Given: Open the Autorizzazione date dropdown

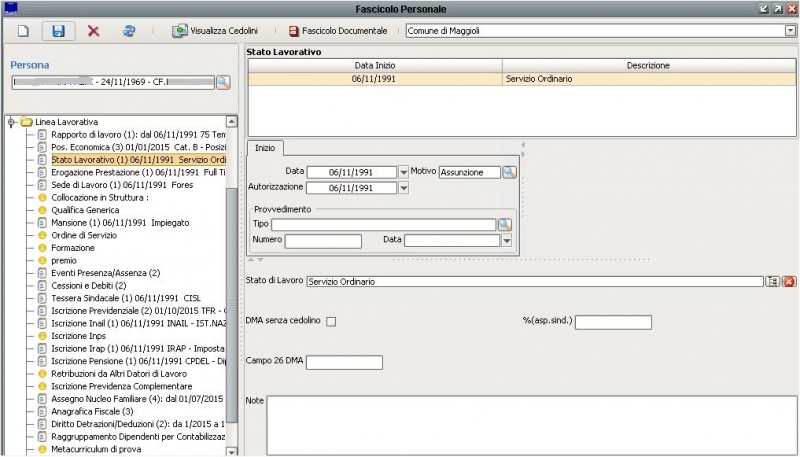Looking at the screenshot, I should [404, 187].
